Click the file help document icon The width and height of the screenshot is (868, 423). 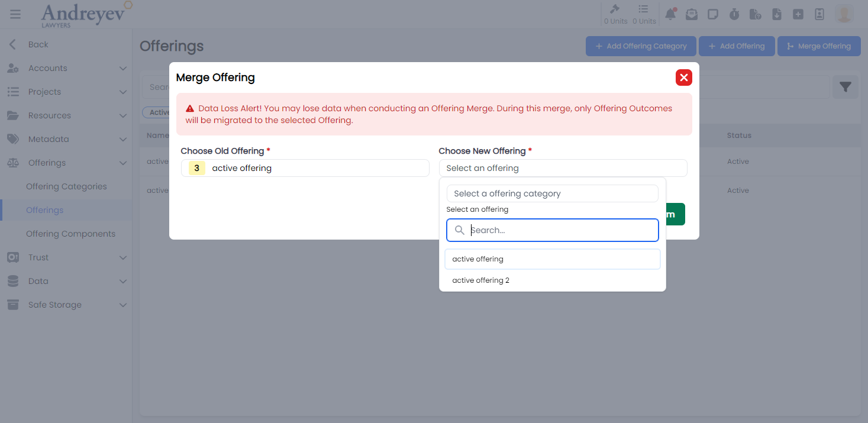coord(756,13)
